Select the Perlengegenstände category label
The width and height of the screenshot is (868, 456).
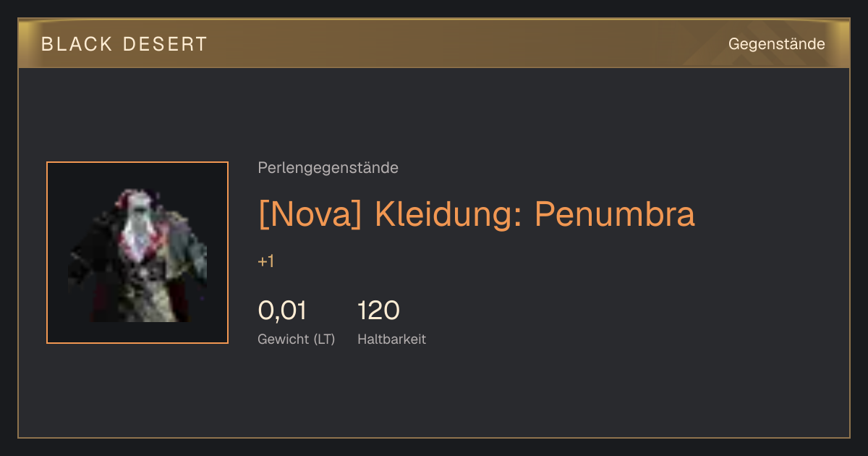click(x=328, y=168)
